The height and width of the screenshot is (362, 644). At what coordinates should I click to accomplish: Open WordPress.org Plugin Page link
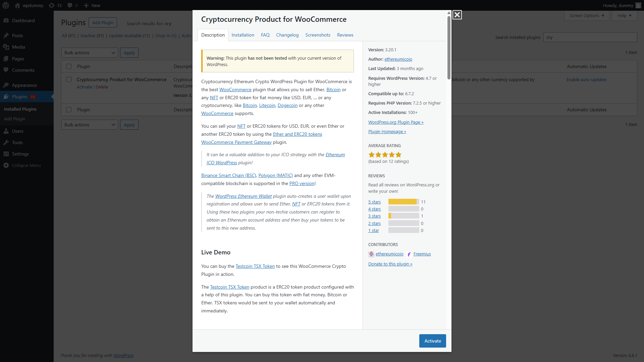point(396,122)
